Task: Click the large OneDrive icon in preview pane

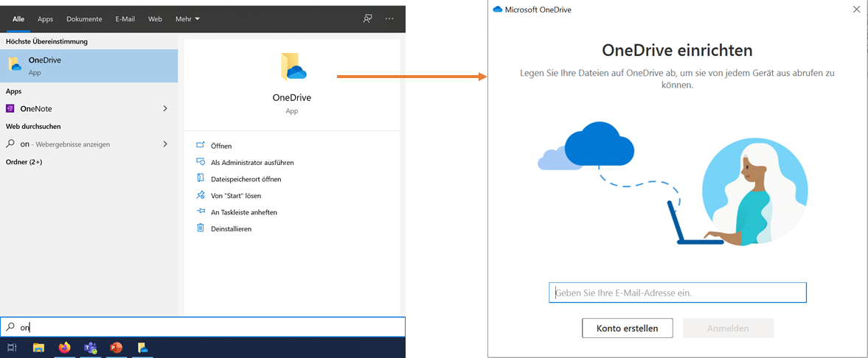Action: (294, 68)
